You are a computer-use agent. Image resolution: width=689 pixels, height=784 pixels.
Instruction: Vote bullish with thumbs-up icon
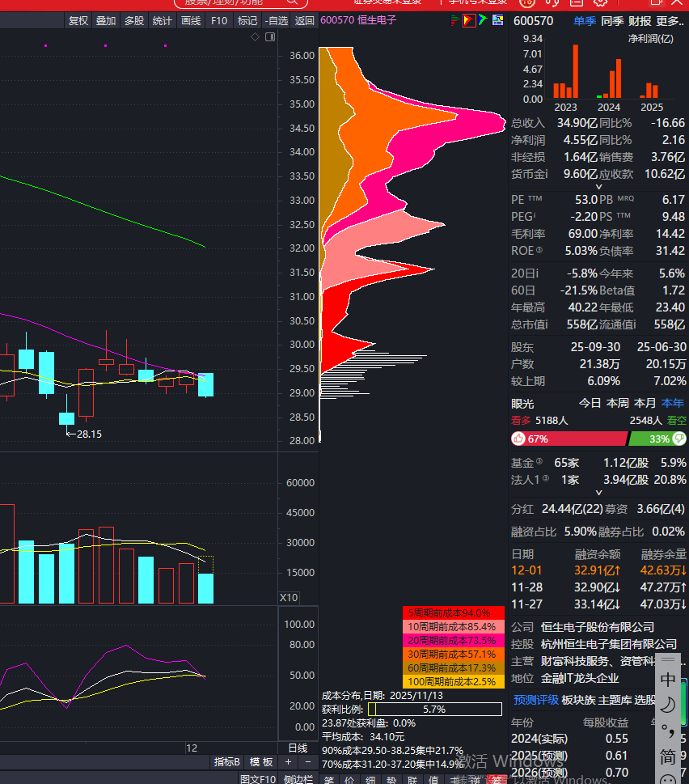518,439
